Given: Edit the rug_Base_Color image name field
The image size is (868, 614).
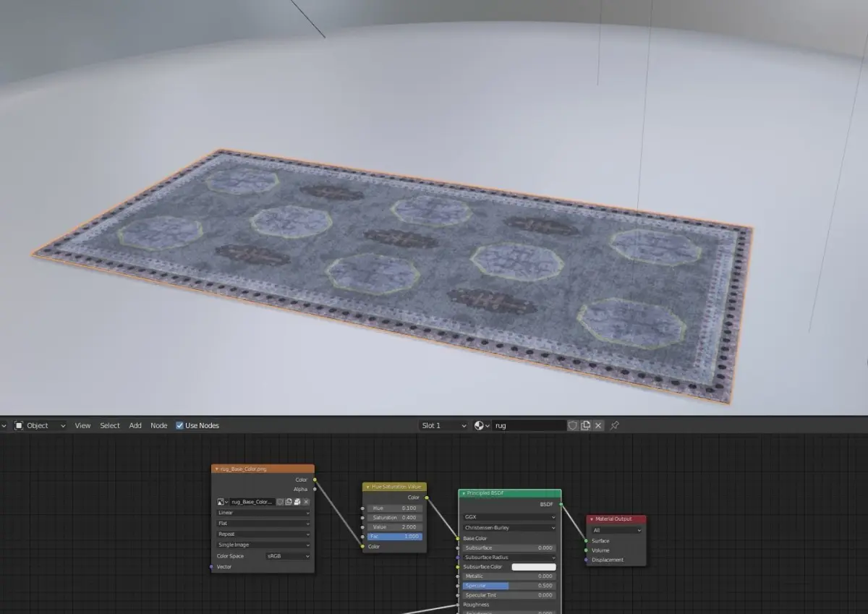Looking at the screenshot, I should point(252,501).
